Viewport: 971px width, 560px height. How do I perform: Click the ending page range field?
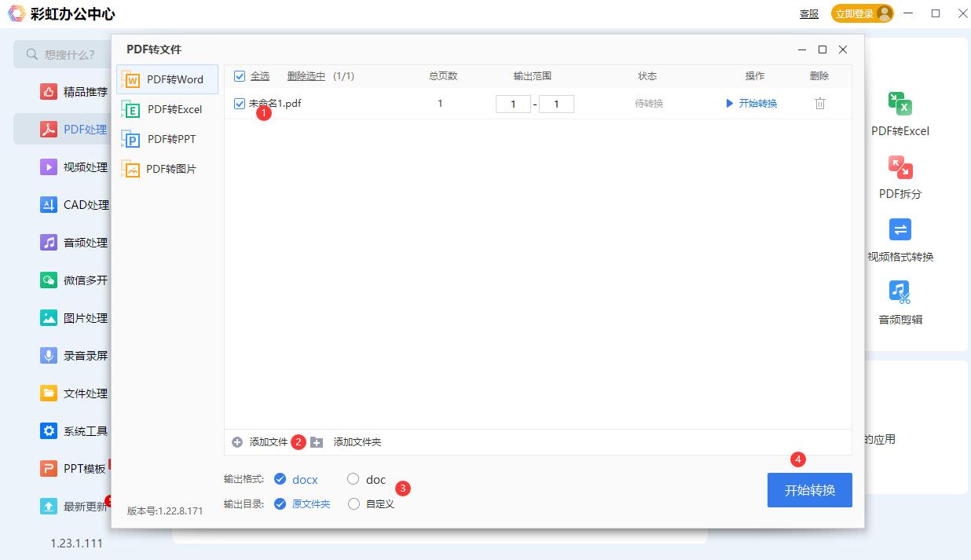[557, 103]
